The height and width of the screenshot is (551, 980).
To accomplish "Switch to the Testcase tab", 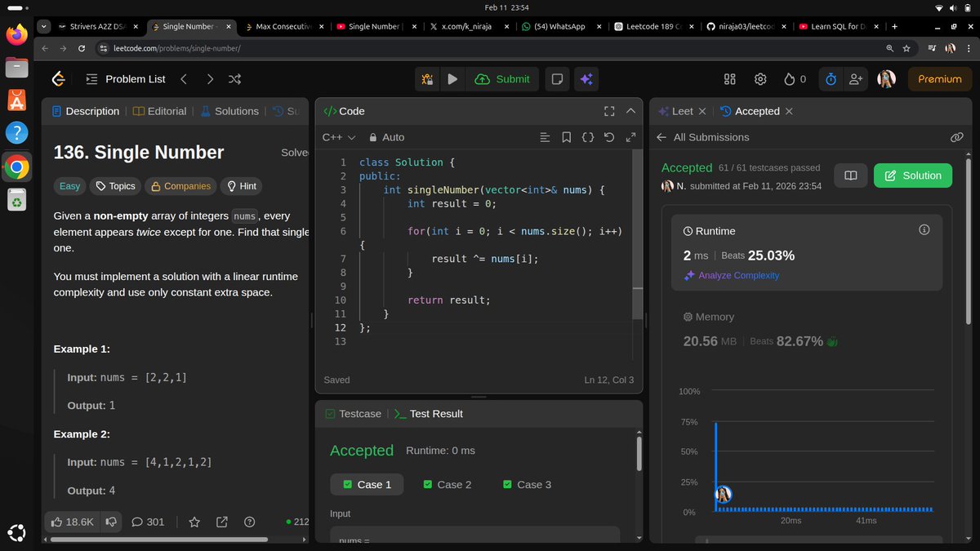I will (x=353, y=414).
